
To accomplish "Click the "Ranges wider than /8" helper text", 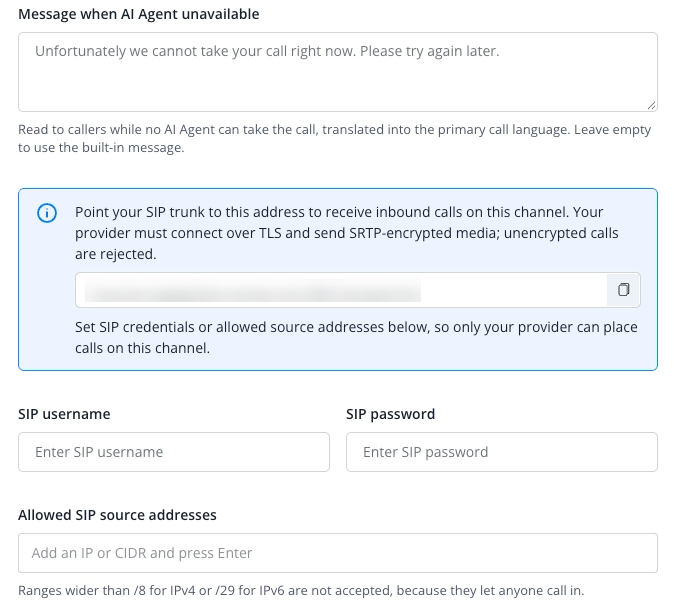I will [x=301, y=590].
